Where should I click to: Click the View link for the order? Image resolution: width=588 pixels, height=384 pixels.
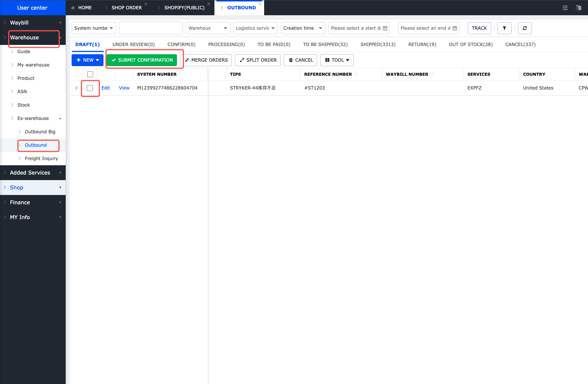[x=124, y=88]
